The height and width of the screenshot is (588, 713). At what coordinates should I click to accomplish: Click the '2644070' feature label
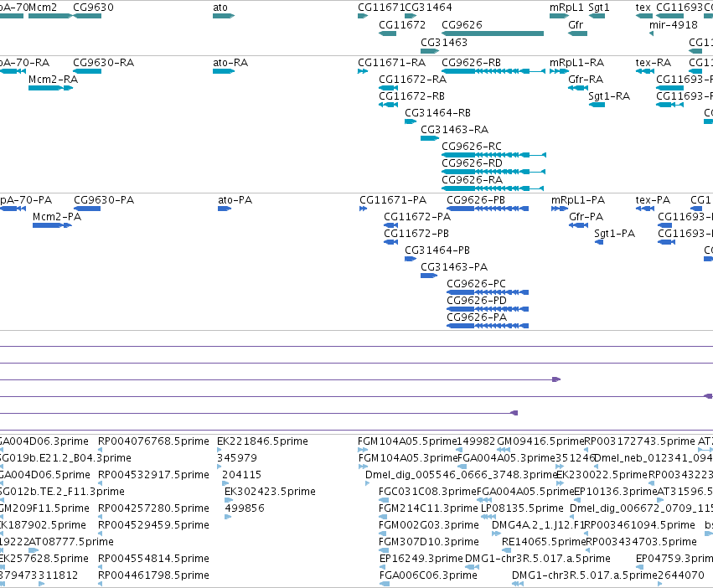[x=681, y=575]
